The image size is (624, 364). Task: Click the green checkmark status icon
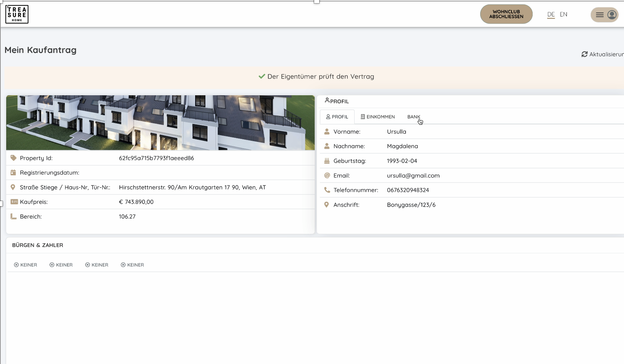click(262, 76)
